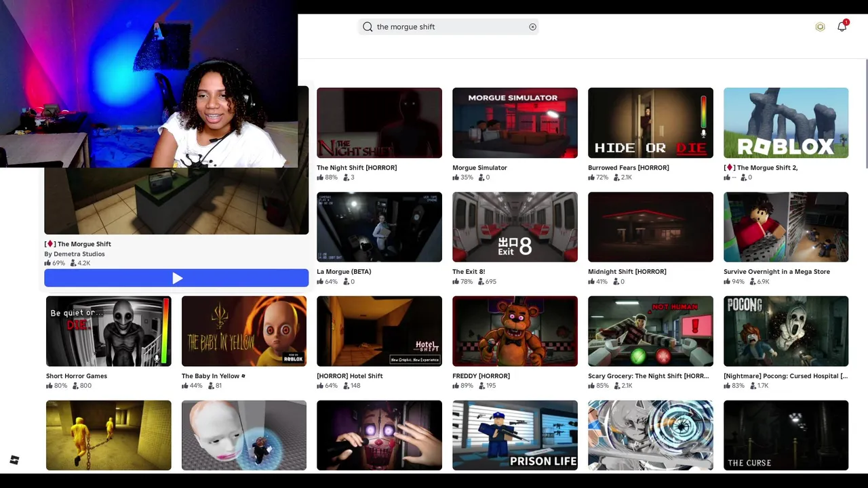Open Burrowed Fears Hide or Die thumbnail
The height and width of the screenshot is (488, 868).
point(650,123)
